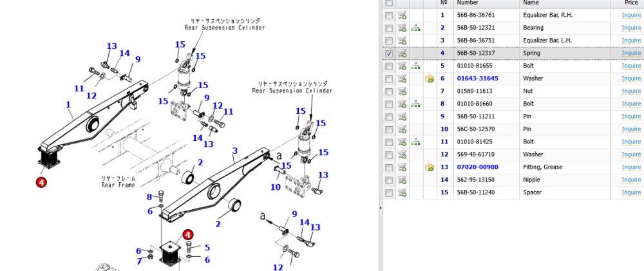Open part number link 01643-31645
The width and height of the screenshot is (644, 271).
pos(478,79)
